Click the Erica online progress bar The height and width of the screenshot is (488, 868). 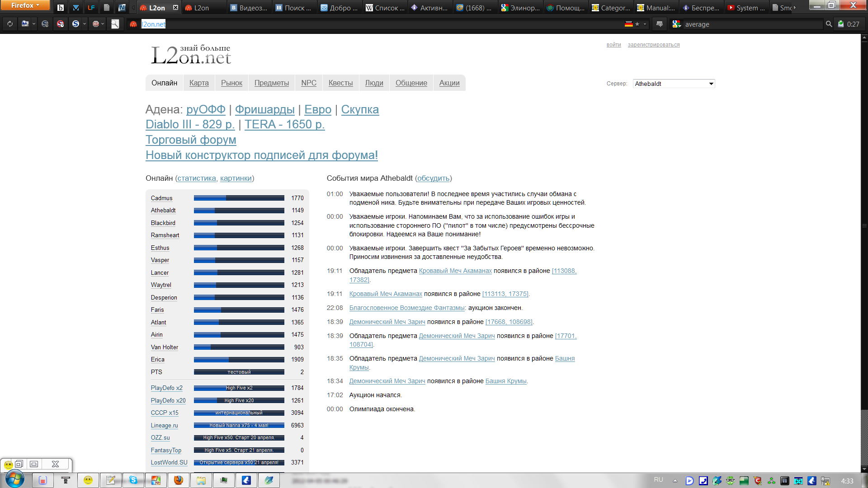[x=239, y=360]
